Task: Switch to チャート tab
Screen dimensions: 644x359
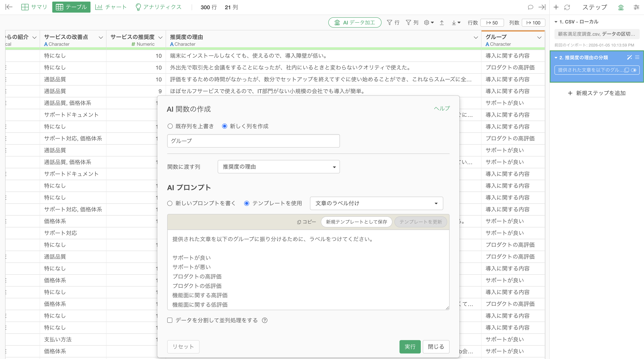Action: point(111,7)
